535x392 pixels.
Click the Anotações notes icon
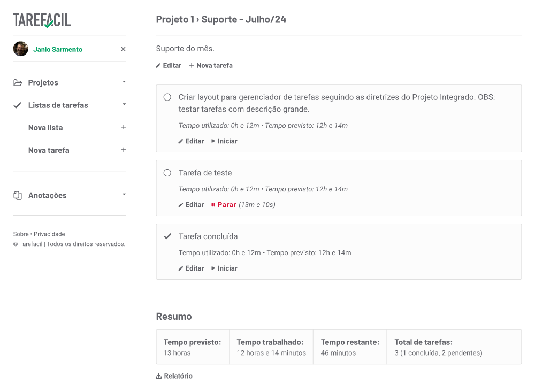click(x=18, y=196)
